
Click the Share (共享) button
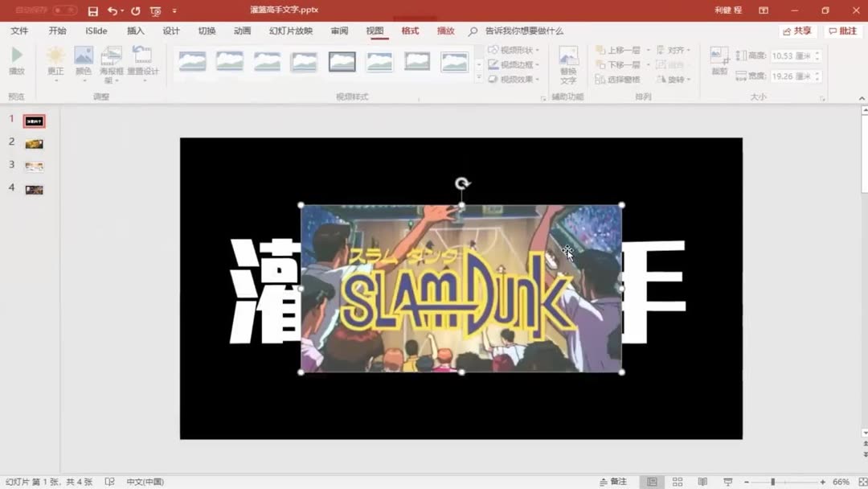(x=796, y=31)
